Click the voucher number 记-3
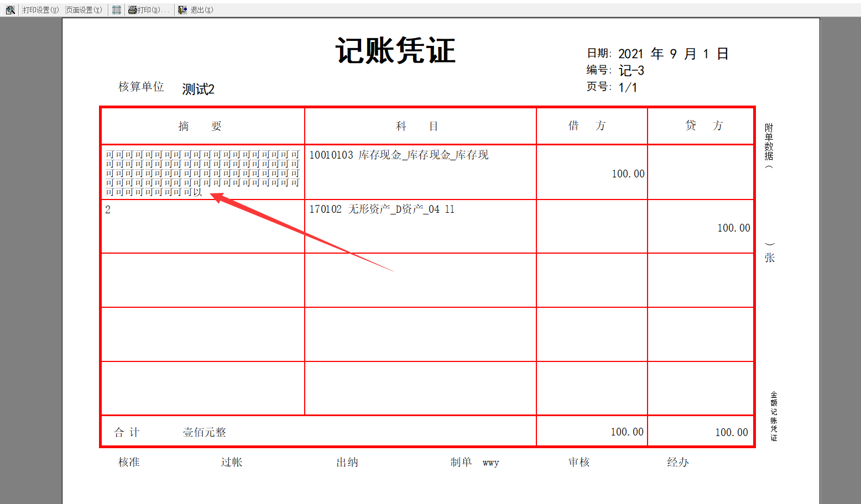This screenshot has width=861, height=504. [x=631, y=71]
